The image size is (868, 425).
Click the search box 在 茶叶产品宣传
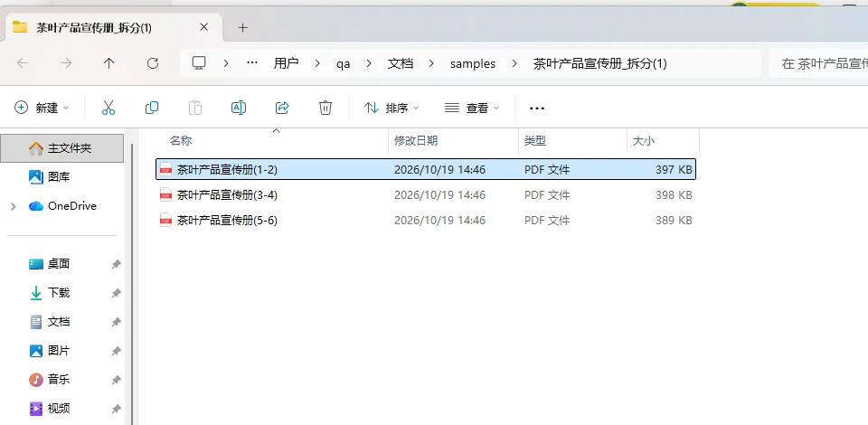(818, 63)
